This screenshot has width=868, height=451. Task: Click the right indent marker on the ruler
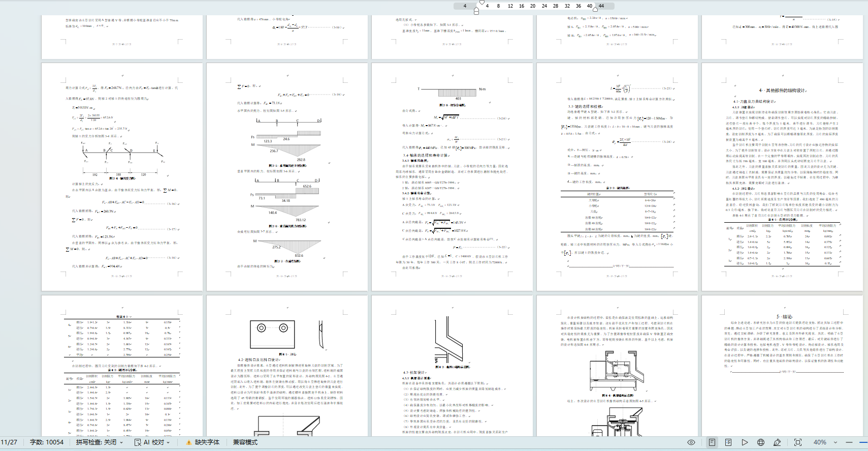pyautogui.click(x=595, y=9)
